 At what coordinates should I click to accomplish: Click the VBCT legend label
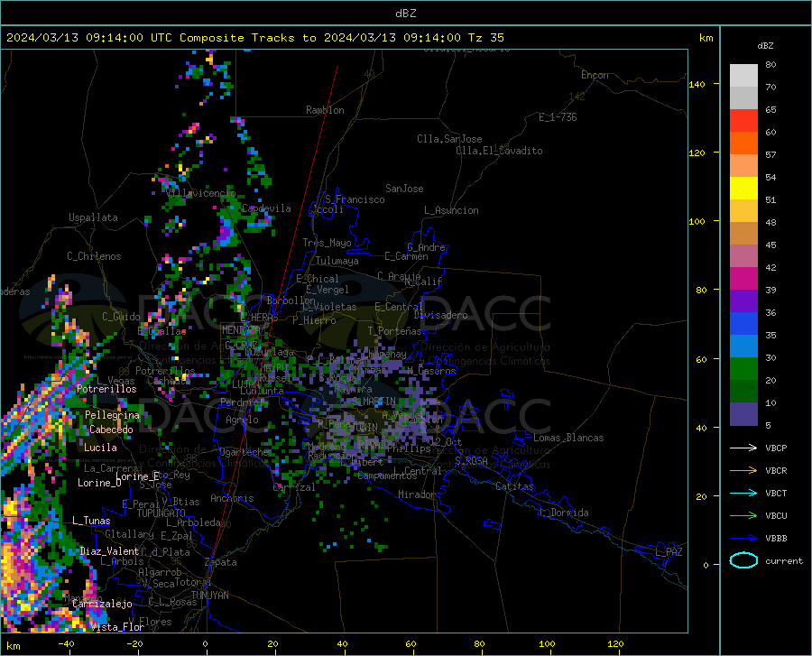coord(776,494)
